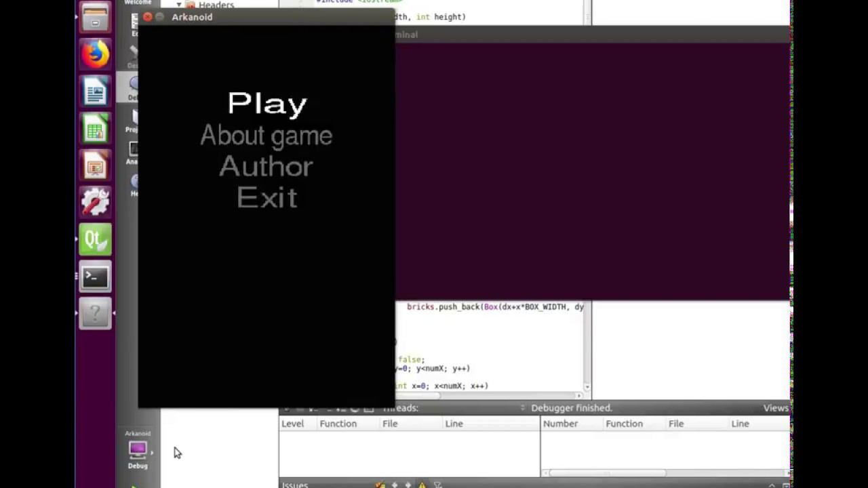The image size is (868, 488).
Task: Open LibreOffice Writer from the dock
Action: 96,91
